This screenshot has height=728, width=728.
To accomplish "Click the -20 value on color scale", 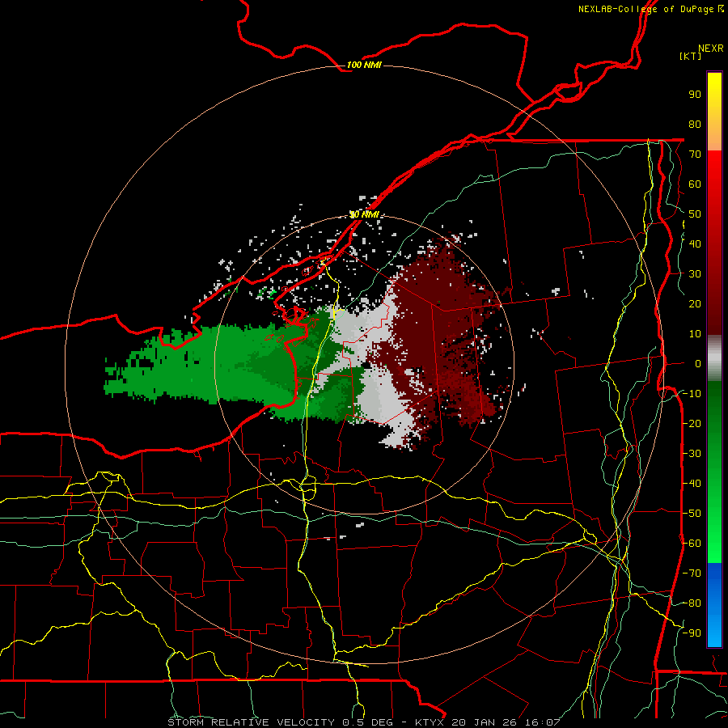I will [x=692, y=424].
